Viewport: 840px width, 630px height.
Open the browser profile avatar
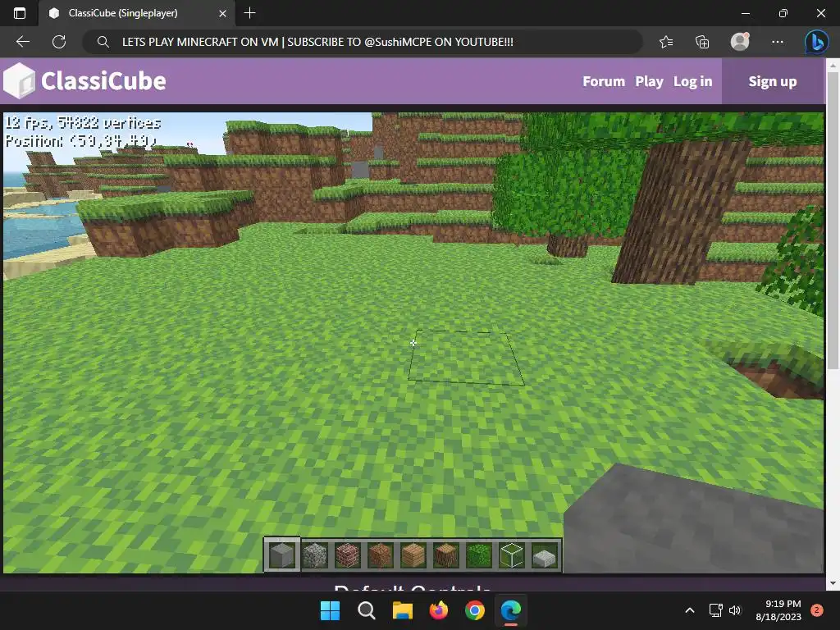tap(740, 42)
